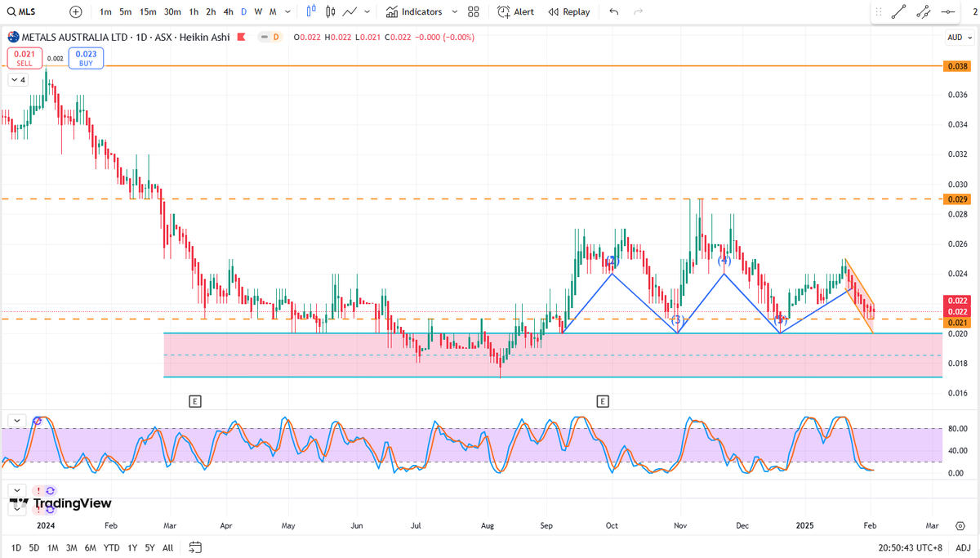Expand the collapsed indicator legend showing 4
The height and width of the screenshot is (558, 980).
click(18, 80)
